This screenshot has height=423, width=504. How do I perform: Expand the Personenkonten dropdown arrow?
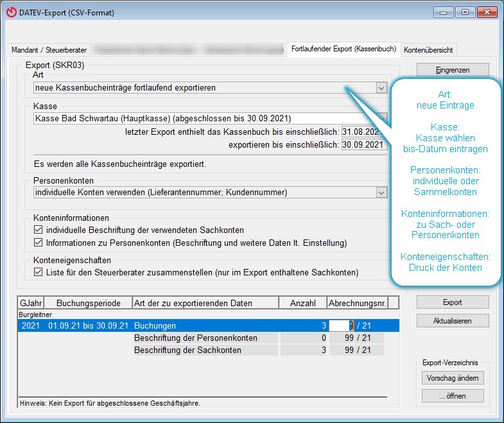[381, 193]
